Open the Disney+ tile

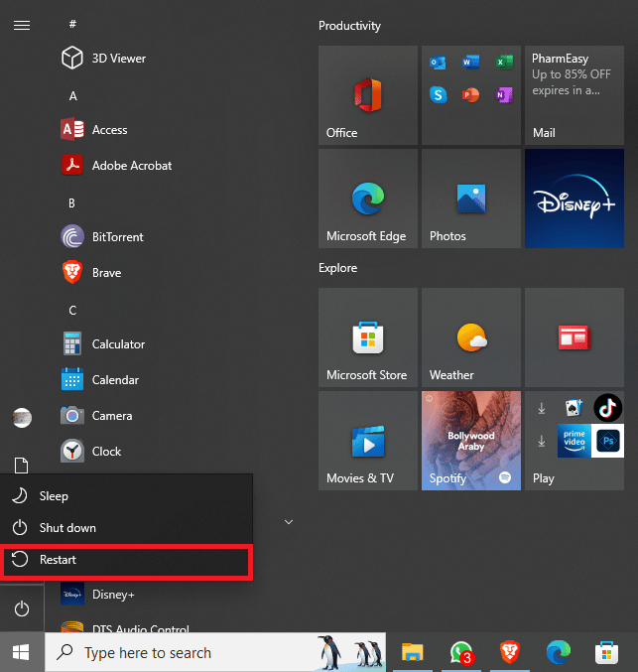[574, 199]
